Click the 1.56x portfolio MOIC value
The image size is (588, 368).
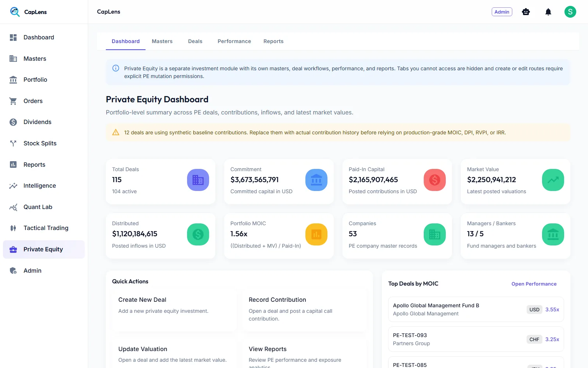point(239,234)
